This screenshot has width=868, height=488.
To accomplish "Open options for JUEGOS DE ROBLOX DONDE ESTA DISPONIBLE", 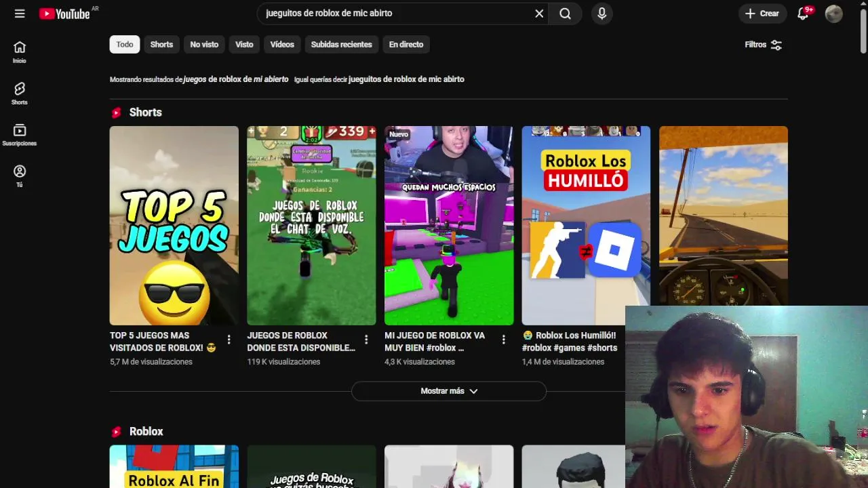I will pos(366,340).
